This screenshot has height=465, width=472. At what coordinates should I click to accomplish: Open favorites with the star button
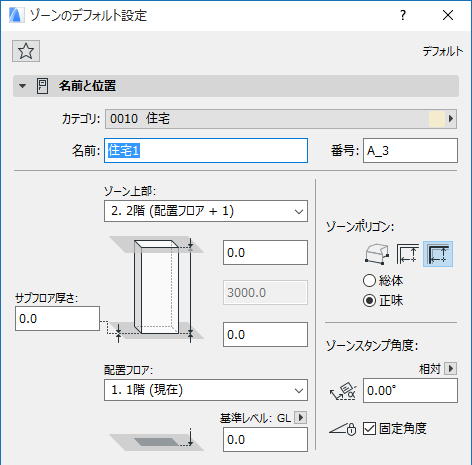26,51
